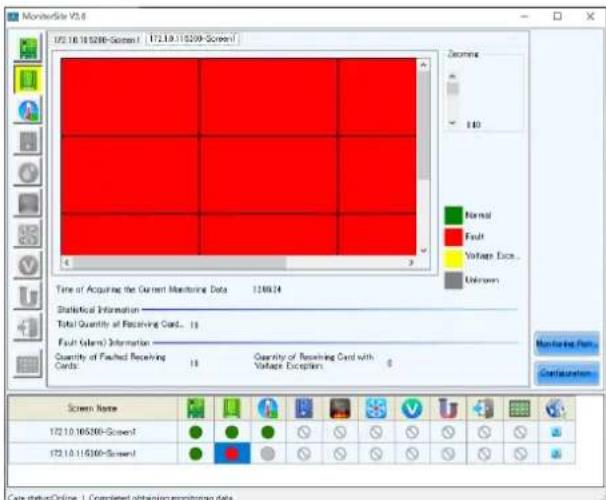
Task: Select center red receiving card cell
Action: click(268, 174)
